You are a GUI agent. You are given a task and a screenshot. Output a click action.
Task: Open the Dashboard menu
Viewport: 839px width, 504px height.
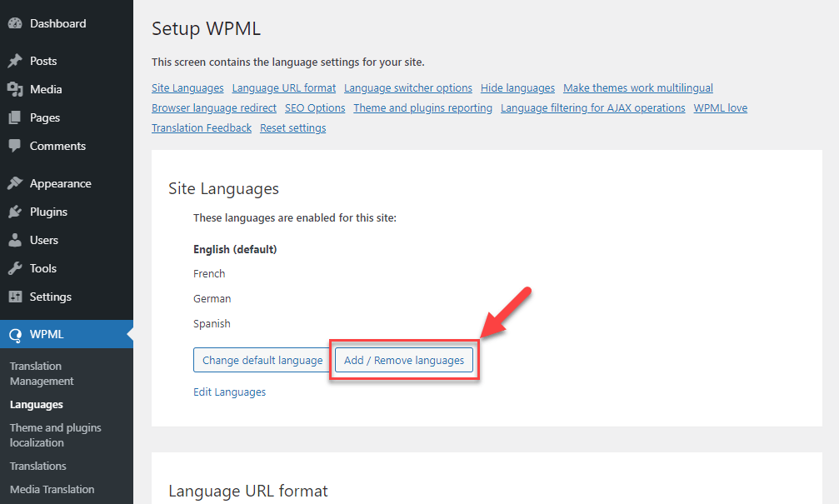pos(57,23)
